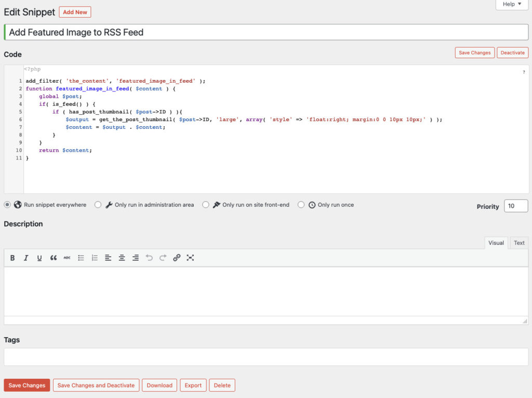The width and height of the screenshot is (532, 398).
Task: Export the snippet using Export button
Action: tap(193, 386)
